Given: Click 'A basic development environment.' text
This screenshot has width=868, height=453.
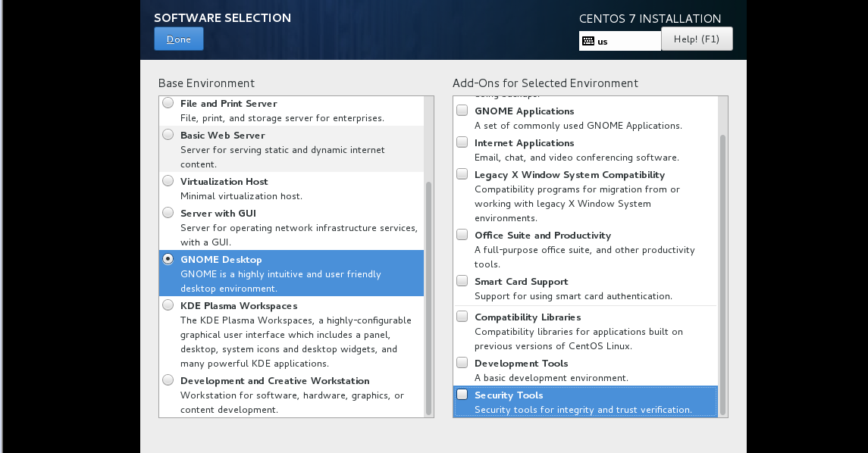Looking at the screenshot, I should click(551, 378).
